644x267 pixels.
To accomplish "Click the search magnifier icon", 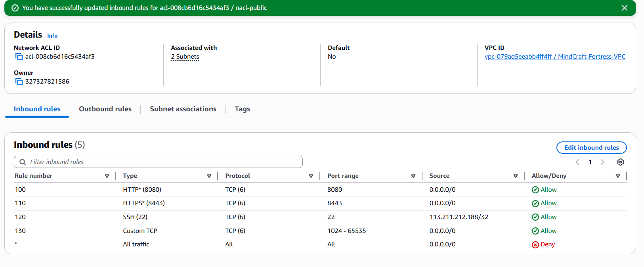I will 23,162.
